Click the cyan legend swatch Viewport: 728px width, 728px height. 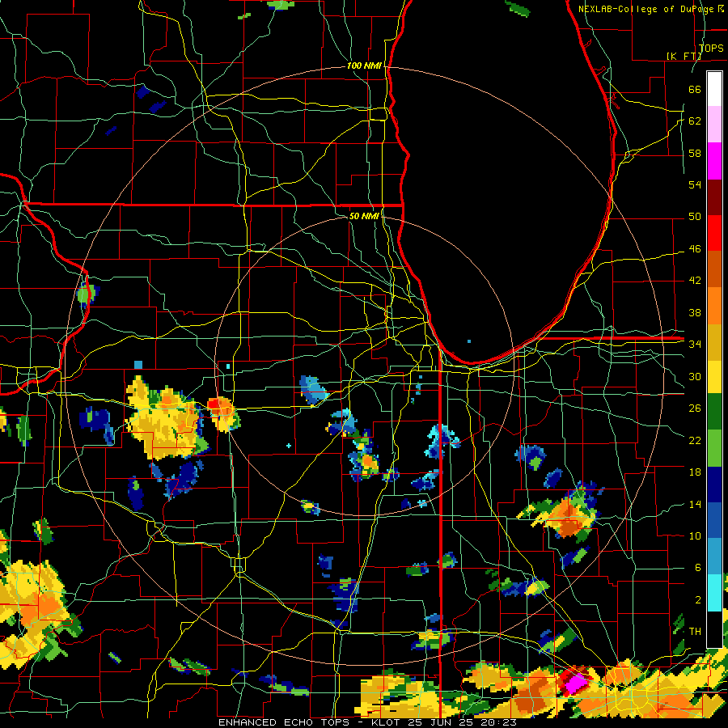point(714,593)
